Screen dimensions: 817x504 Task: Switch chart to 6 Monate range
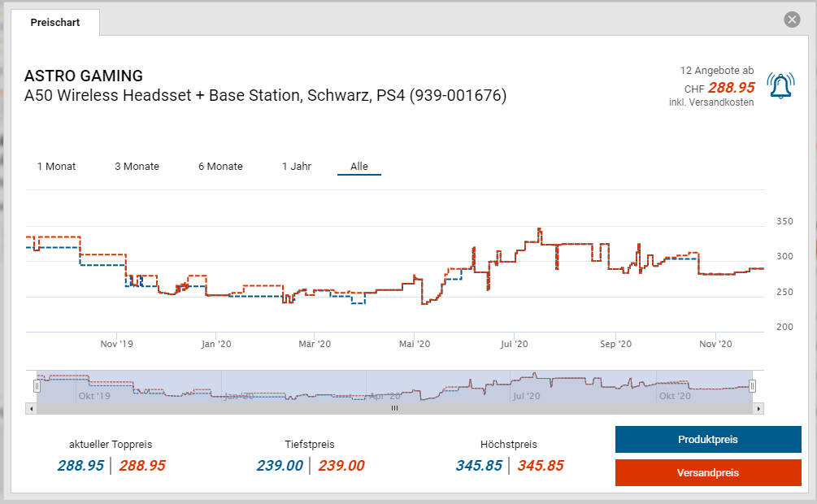point(220,167)
